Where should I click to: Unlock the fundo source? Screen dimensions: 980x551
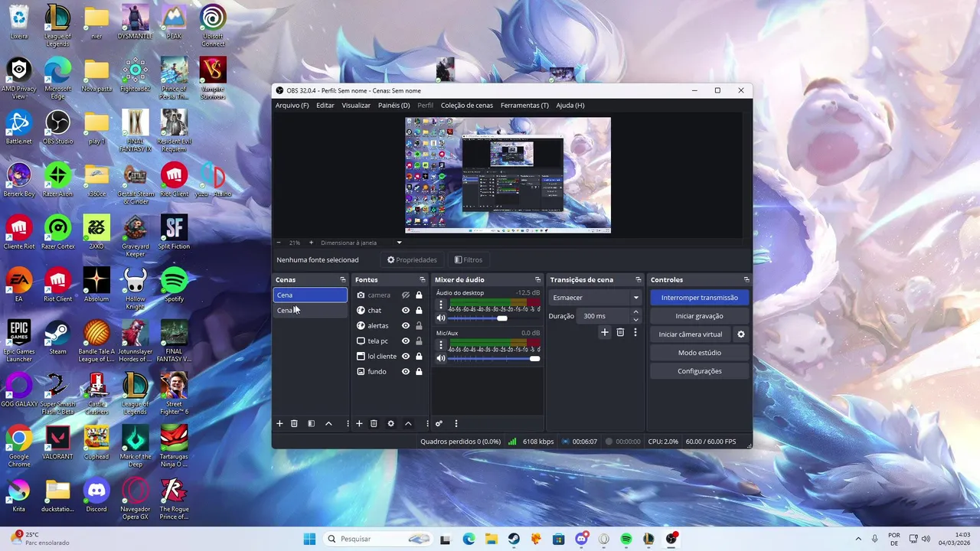pyautogui.click(x=419, y=372)
